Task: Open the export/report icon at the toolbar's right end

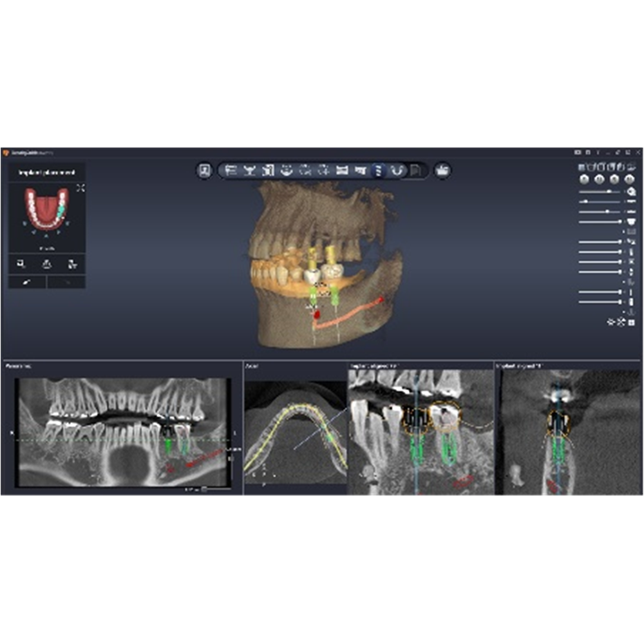Action: (x=442, y=171)
